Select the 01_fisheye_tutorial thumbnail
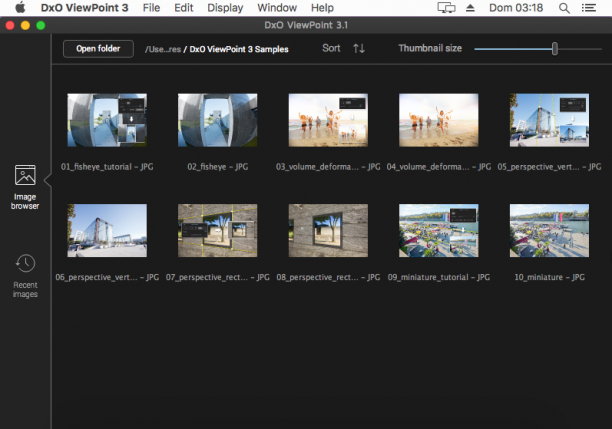The image size is (612, 429). [x=107, y=120]
